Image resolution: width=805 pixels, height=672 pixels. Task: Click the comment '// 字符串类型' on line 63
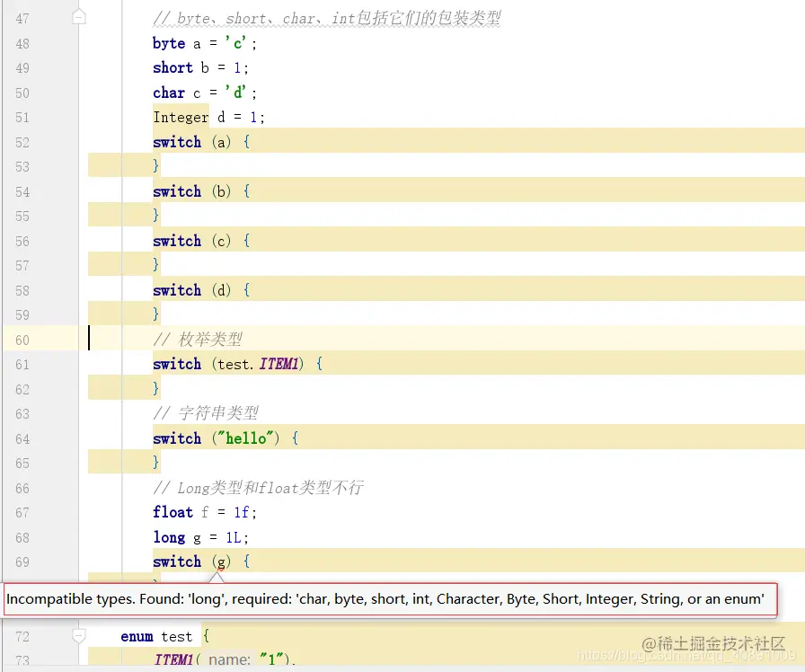click(x=206, y=413)
